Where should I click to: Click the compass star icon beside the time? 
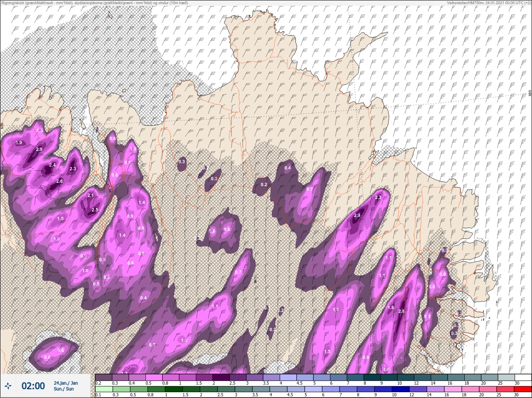pyautogui.click(x=8, y=386)
